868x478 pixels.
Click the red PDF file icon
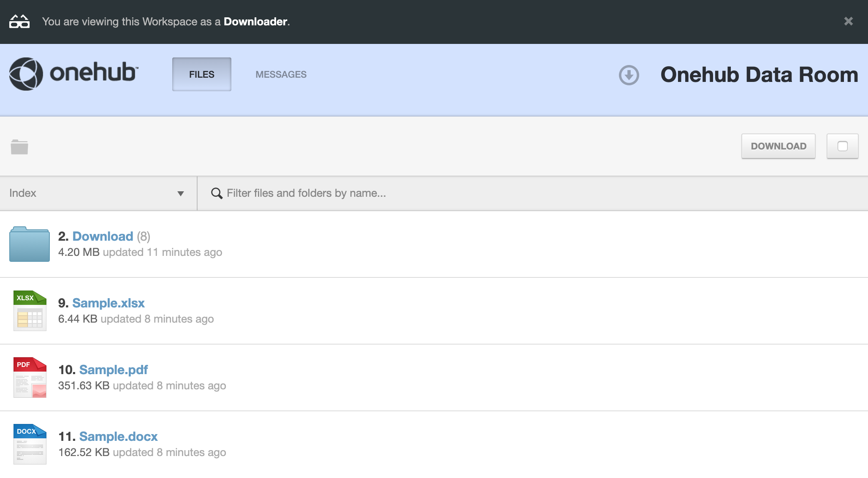[x=30, y=377]
